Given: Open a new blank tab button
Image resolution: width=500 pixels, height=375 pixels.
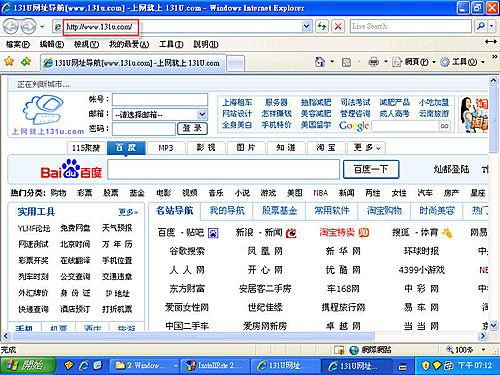Looking at the screenshot, I should 236,63.
